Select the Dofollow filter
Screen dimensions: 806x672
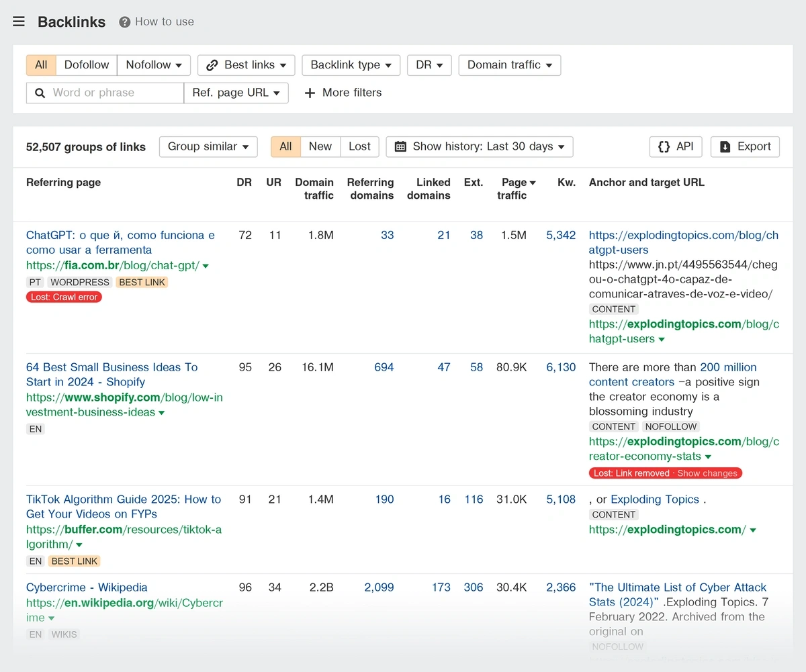87,65
